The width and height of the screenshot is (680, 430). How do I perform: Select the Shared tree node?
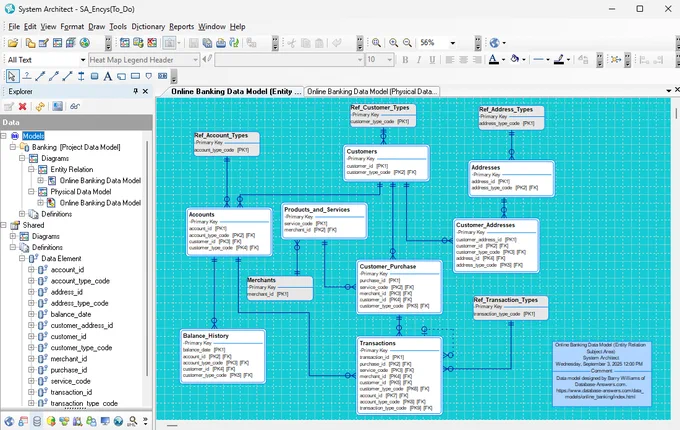(33, 225)
